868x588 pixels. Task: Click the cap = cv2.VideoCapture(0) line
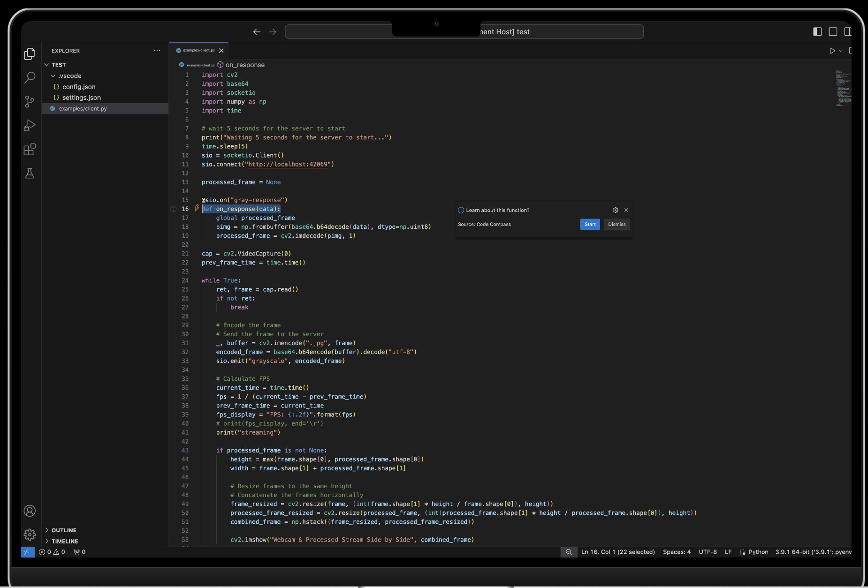[x=246, y=254]
